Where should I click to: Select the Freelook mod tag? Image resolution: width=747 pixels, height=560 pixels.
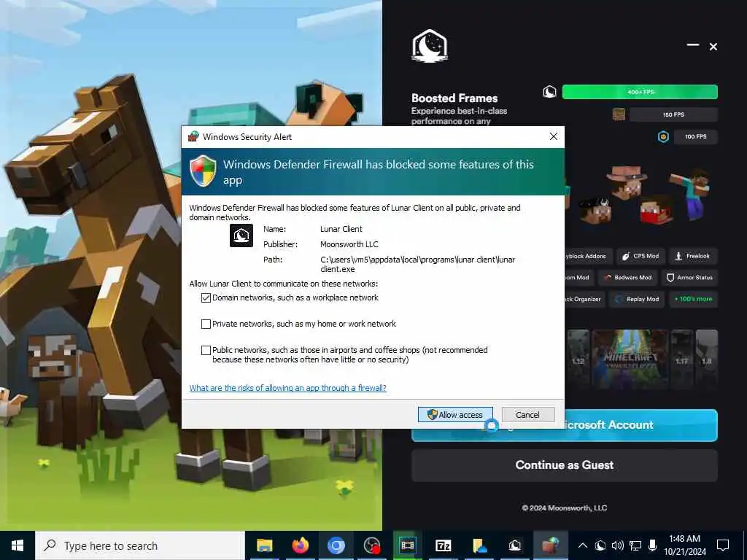tap(693, 256)
